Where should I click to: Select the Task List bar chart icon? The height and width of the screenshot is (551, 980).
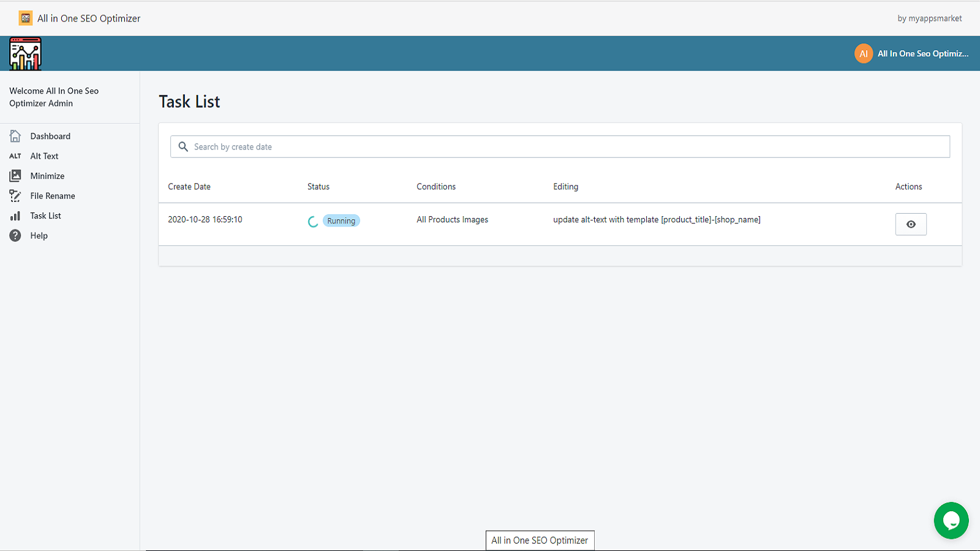pyautogui.click(x=15, y=216)
